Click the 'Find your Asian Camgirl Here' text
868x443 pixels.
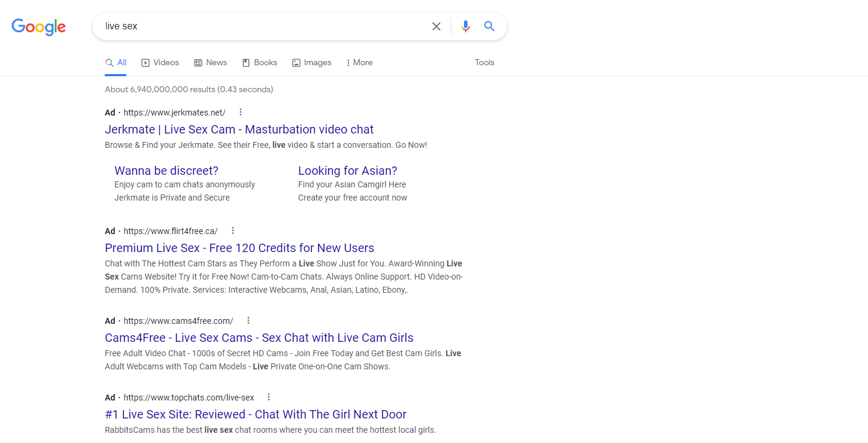point(352,184)
